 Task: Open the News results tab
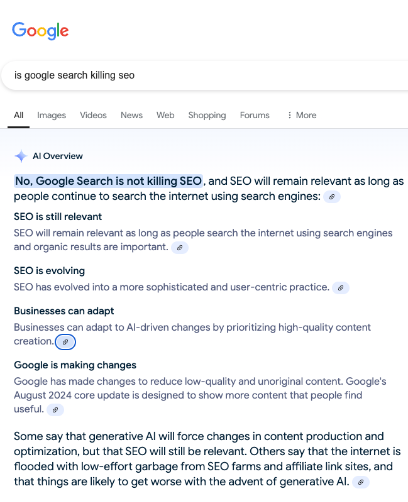[132, 115]
